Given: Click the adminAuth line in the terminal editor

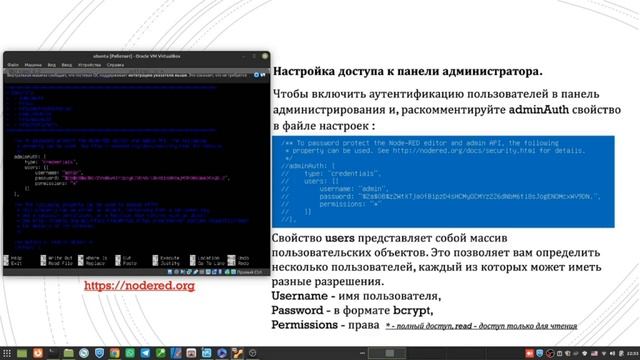Looking at the screenshot, I should pos(30,157).
